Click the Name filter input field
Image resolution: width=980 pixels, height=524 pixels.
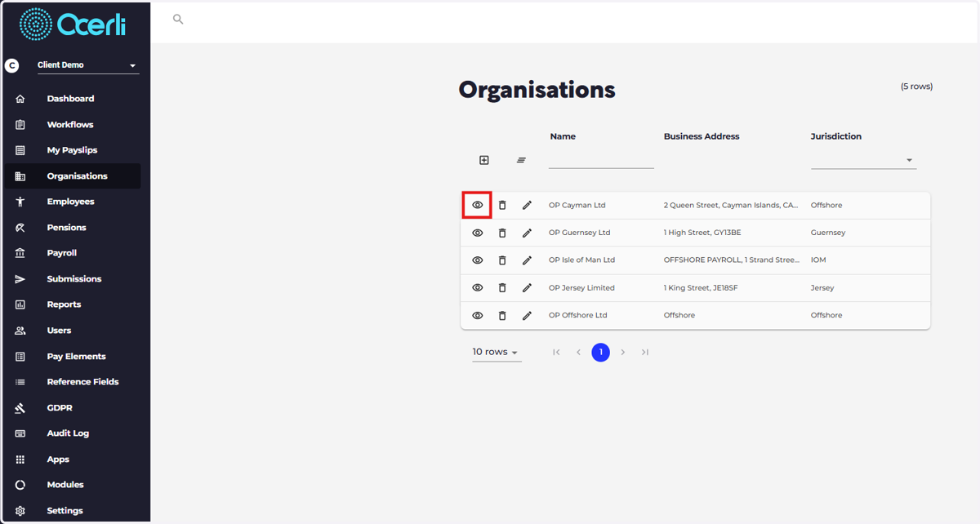601,160
